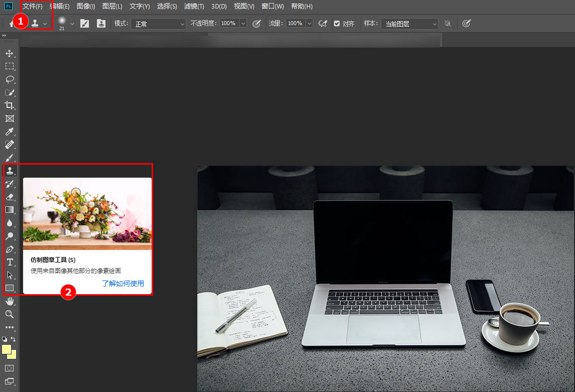Toggle the 对齐 (Aligned) checkbox
This screenshot has width=575, height=392.
[x=336, y=24]
